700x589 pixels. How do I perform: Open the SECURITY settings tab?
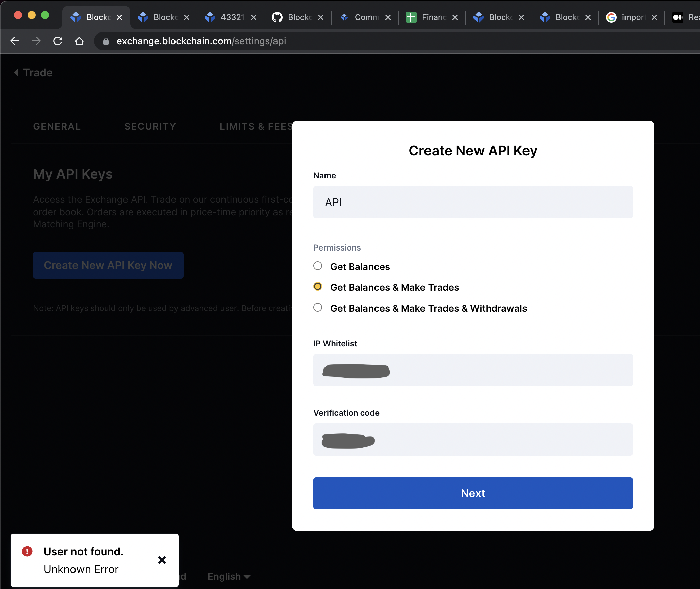tap(150, 126)
